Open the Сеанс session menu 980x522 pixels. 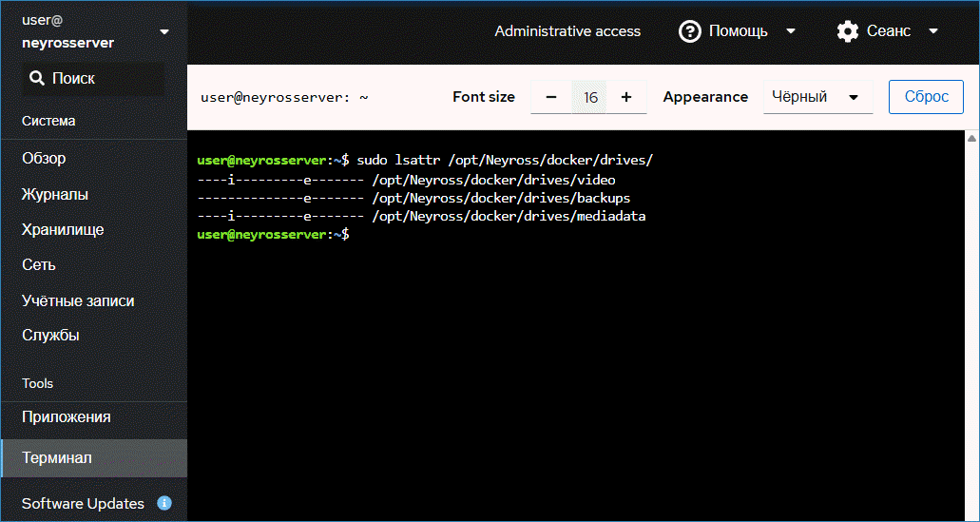(889, 31)
